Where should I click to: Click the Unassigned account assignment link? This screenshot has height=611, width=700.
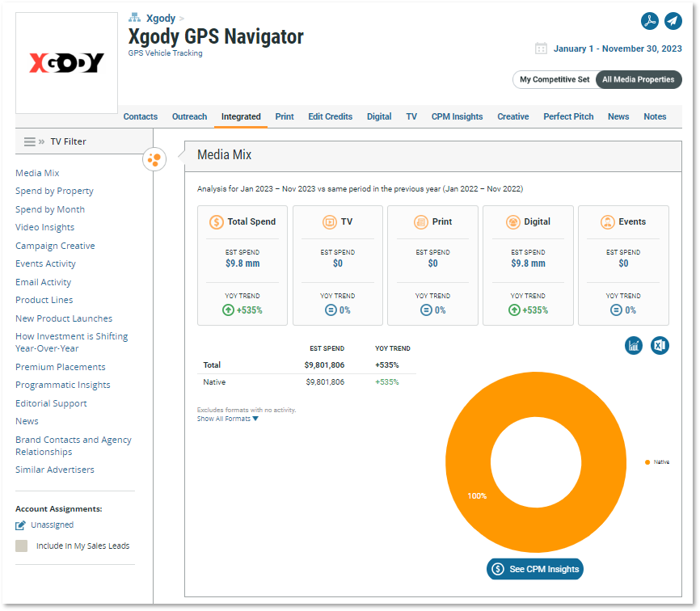pos(53,525)
